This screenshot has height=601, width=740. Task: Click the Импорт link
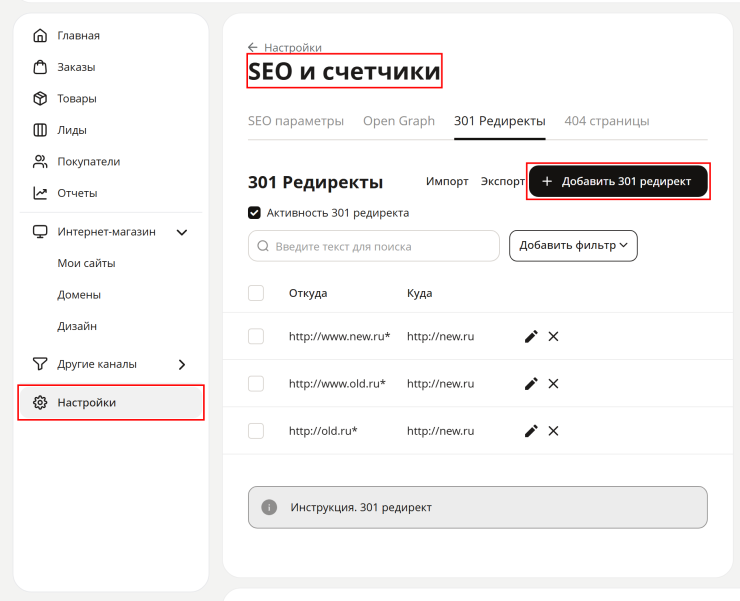pos(447,182)
